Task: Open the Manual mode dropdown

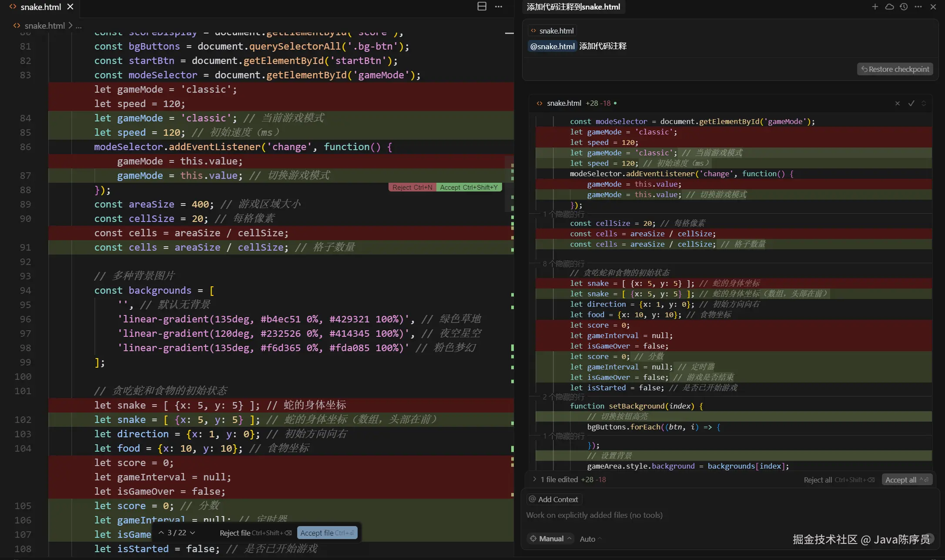Action: pos(550,539)
